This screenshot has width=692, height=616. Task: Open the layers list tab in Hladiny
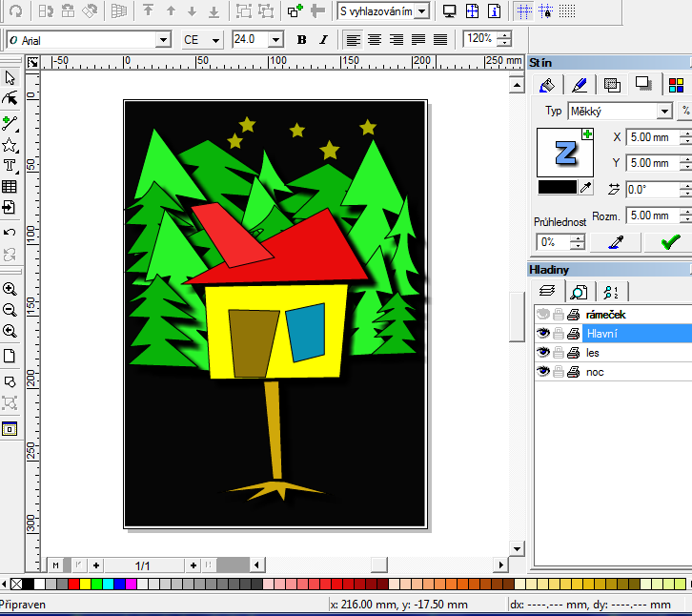(x=547, y=292)
